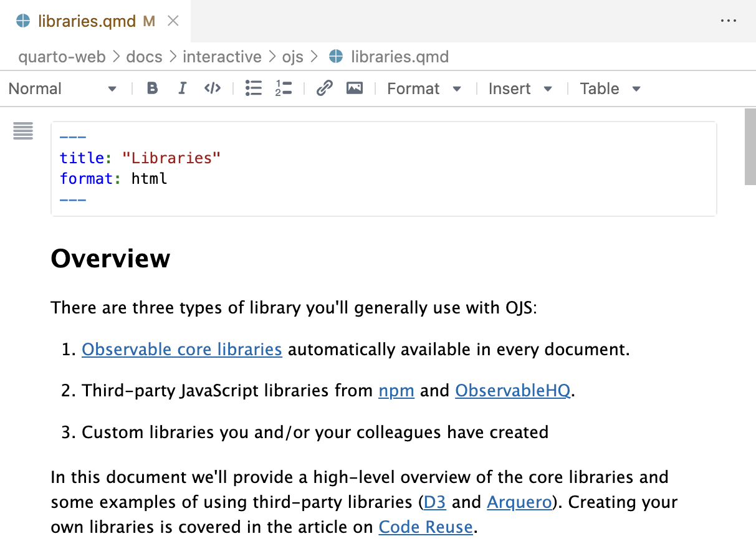
Task: Select the libraries.qmd tab
Action: pos(87,21)
